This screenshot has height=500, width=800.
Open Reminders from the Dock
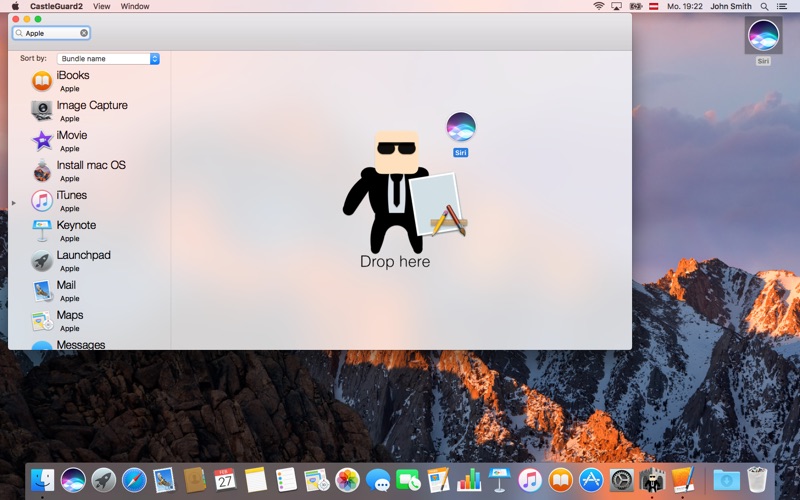[x=286, y=480]
